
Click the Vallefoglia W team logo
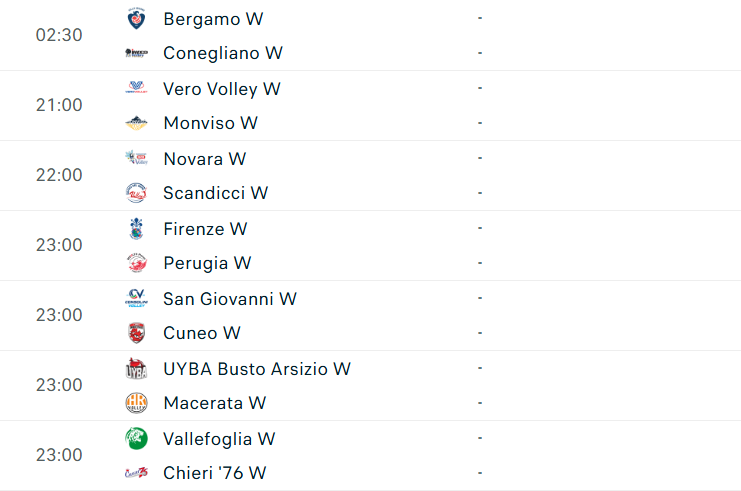coord(136,439)
